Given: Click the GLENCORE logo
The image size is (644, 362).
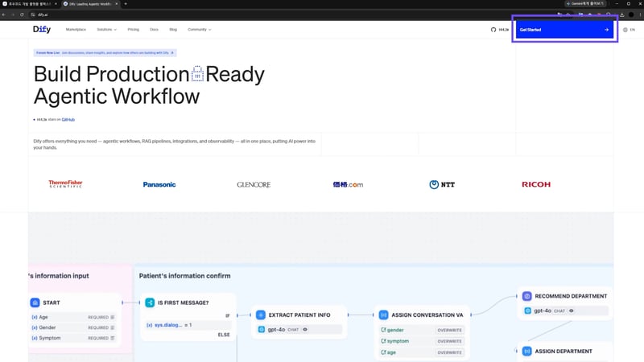Looking at the screenshot, I should pyautogui.click(x=254, y=185).
